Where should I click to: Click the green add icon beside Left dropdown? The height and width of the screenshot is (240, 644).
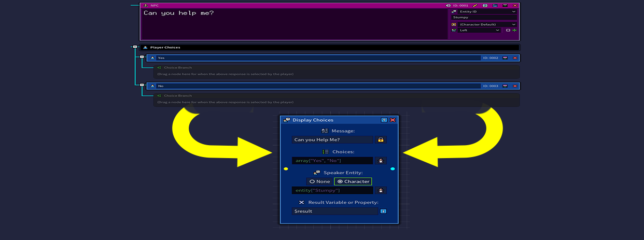(x=514, y=31)
